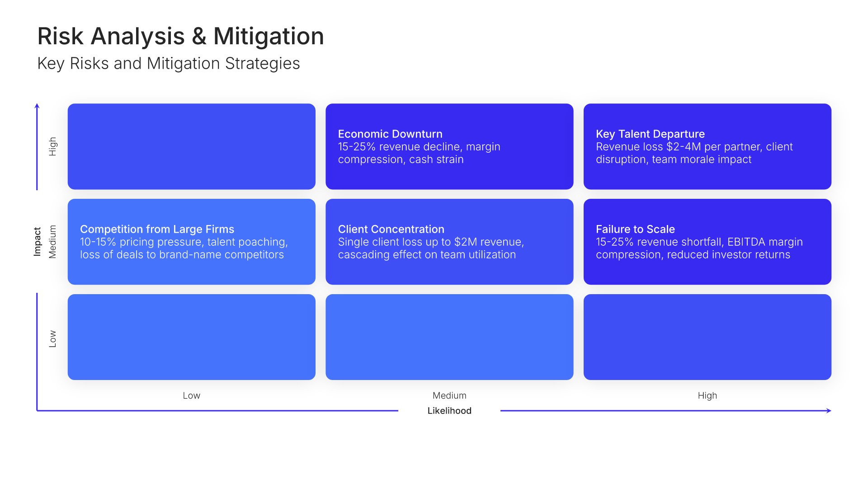
Task: Select the empty low-impact low-likelihood cell
Action: 191,337
